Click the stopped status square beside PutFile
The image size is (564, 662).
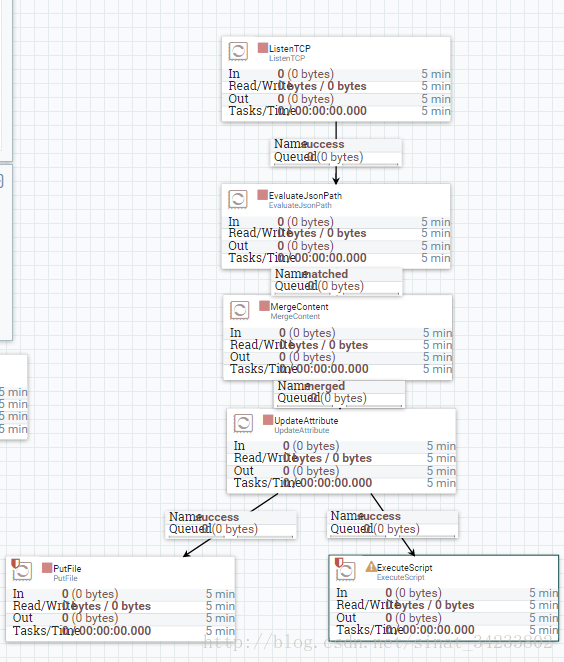[47, 568]
